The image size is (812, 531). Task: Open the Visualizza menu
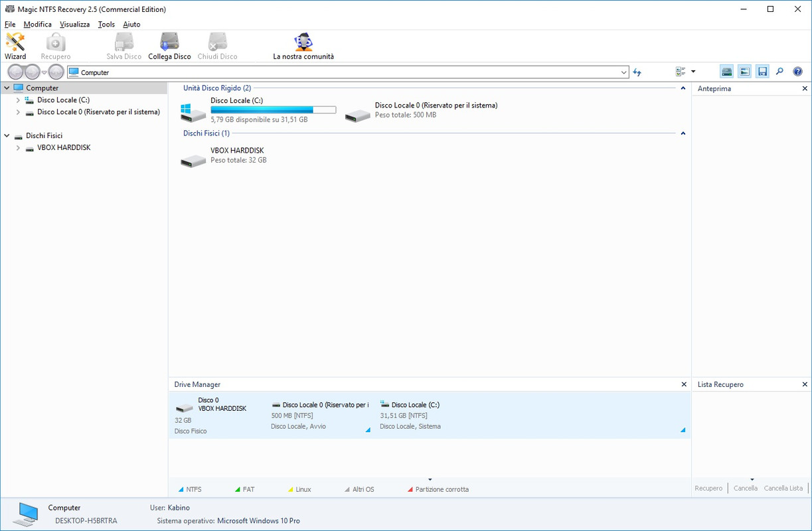click(x=74, y=25)
